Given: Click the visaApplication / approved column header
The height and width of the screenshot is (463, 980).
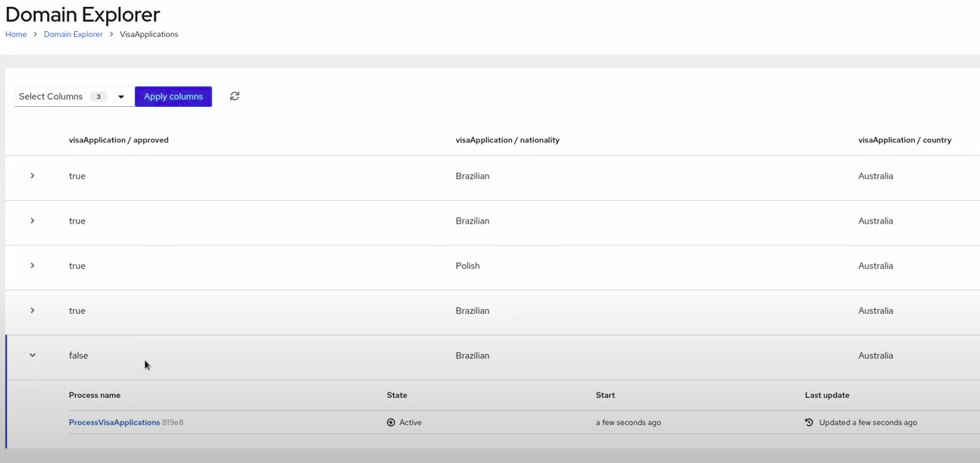Looking at the screenshot, I should coord(119,140).
